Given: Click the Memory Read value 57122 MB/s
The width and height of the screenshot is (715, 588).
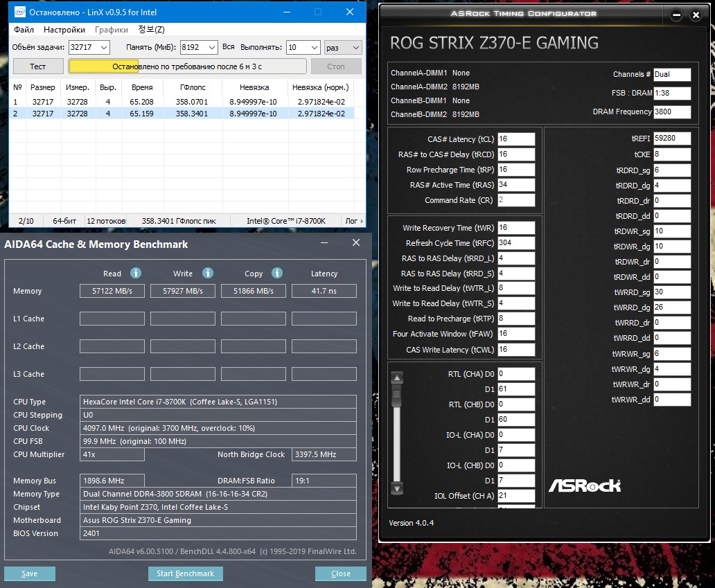Looking at the screenshot, I should pyautogui.click(x=112, y=291).
